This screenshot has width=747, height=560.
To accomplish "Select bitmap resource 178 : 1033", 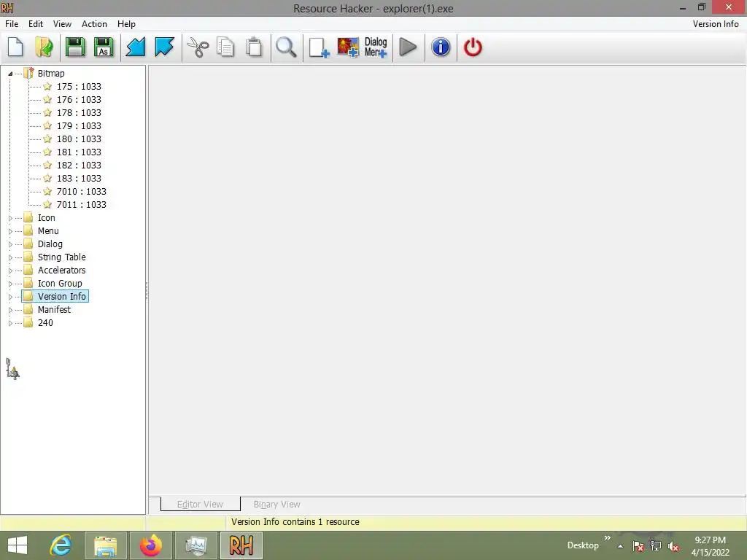I will (79, 112).
